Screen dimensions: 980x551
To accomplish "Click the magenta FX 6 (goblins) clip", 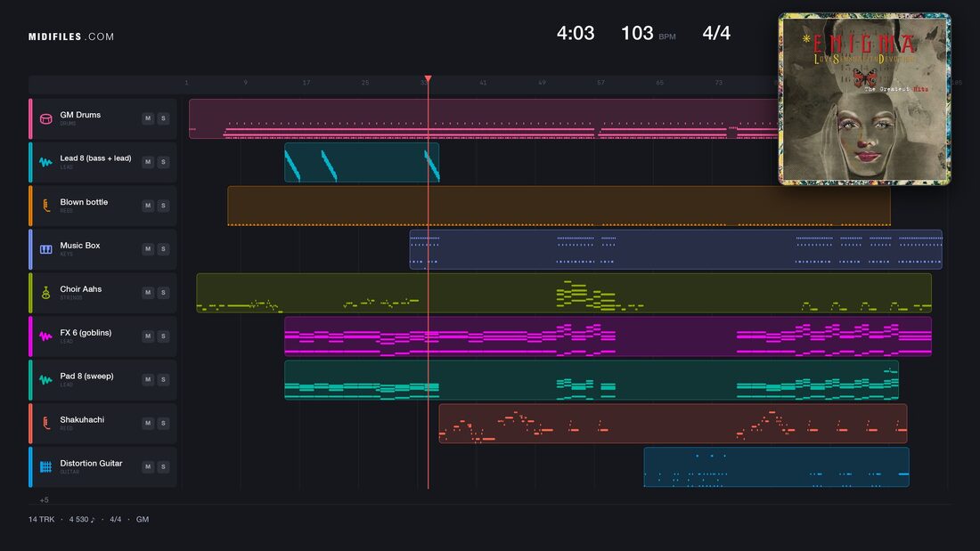I will (x=608, y=336).
